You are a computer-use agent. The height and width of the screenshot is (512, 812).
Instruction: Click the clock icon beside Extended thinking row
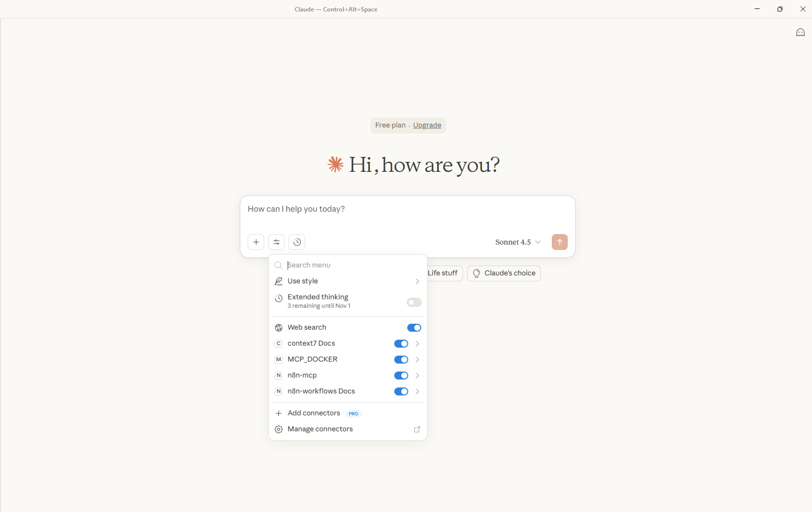[x=279, y=298]
